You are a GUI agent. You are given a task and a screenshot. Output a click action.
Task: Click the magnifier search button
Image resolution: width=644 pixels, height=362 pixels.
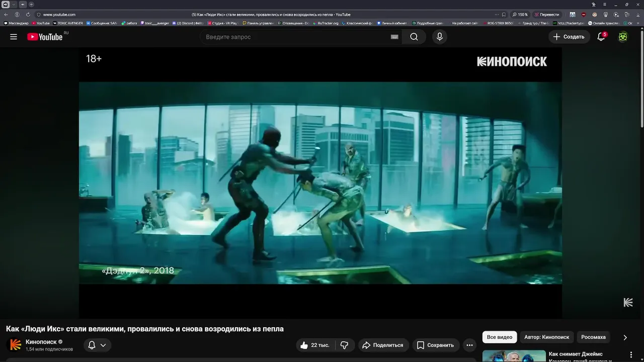(x=414, y=37)
